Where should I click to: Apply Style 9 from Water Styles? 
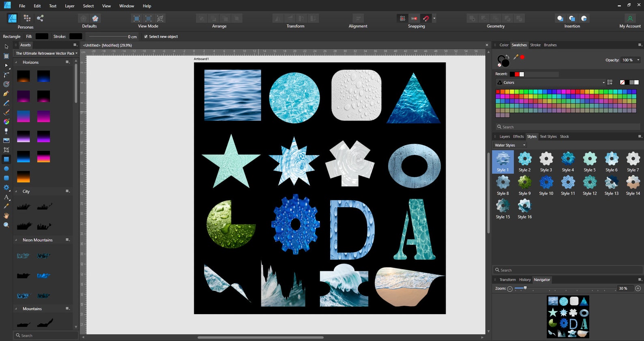(x=524, y=186)
